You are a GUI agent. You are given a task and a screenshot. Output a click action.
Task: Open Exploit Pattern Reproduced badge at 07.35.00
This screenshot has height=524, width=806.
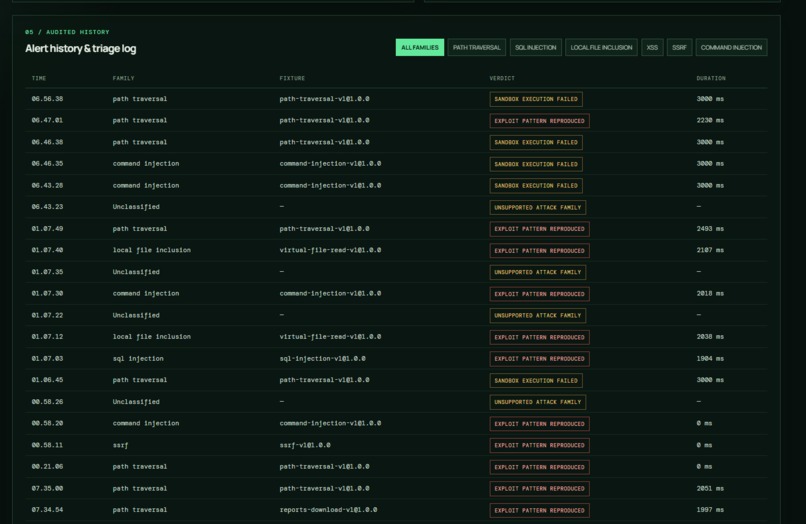(539, 489)
